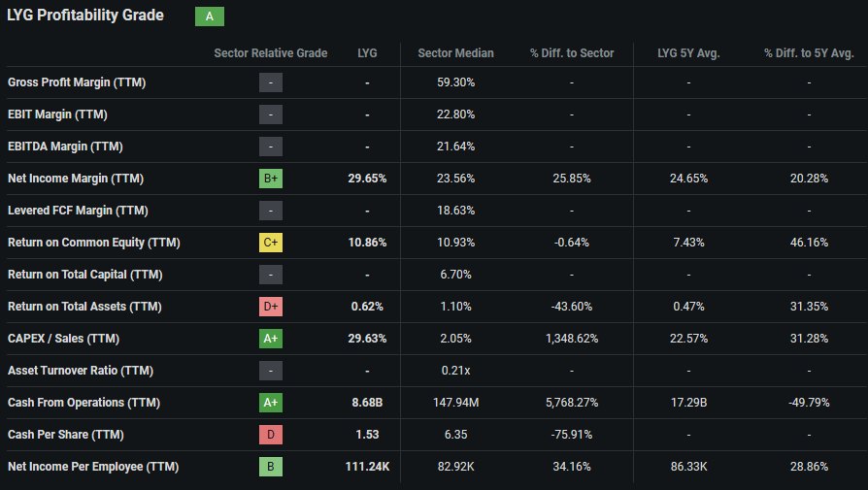Click the dash grade badge for Asset Turnover Ratio
Image resolution: width=868 pixels, height=490 pixels.
(x=271, y=371)
